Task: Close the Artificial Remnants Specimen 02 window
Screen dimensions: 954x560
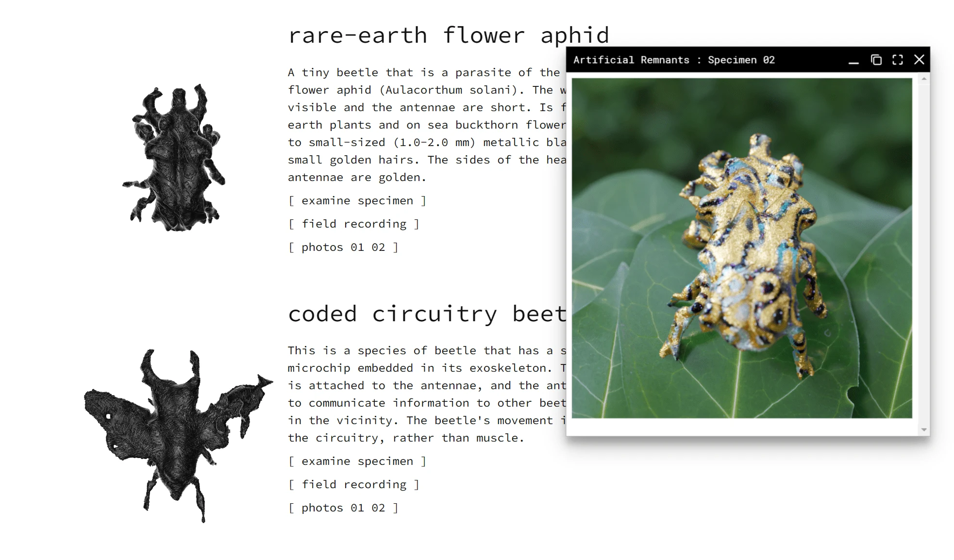Action: (919, 59)
